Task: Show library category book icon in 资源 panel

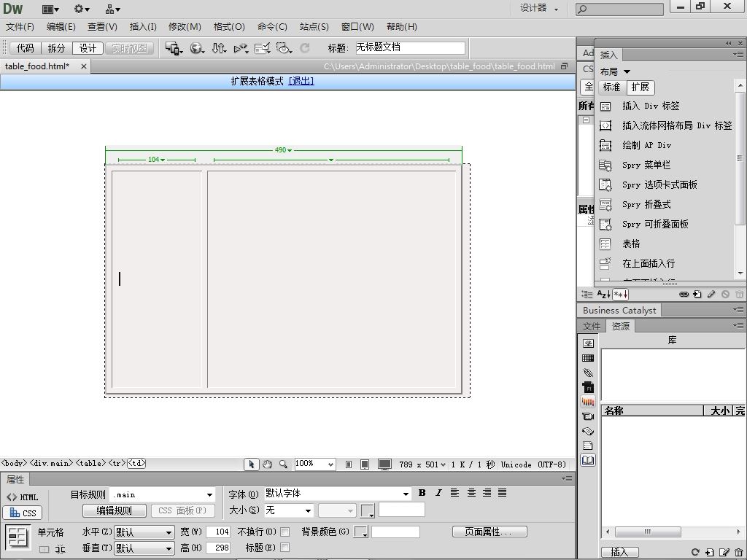Action: [589, 461]
